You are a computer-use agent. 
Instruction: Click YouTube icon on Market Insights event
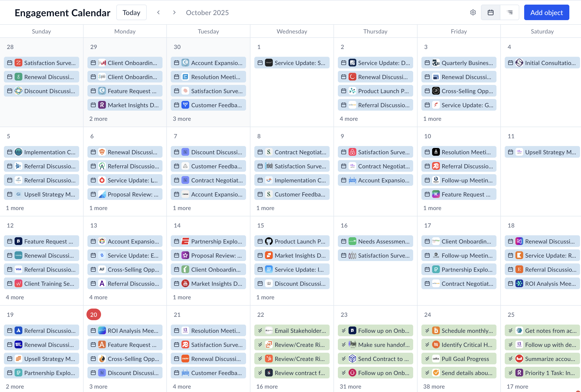pos(185,283)
